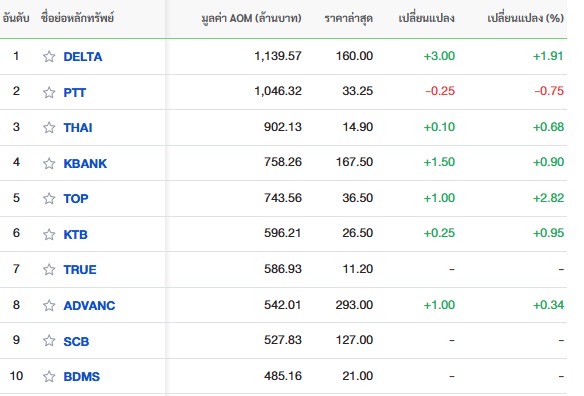Star the KTB stock row

pos(49,234)
